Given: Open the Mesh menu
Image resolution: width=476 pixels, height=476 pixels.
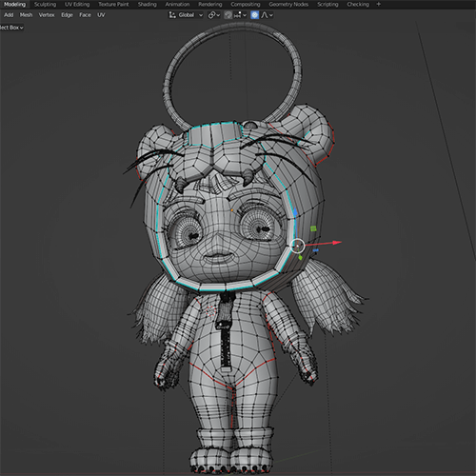Looking at the screenshot, I should click(x=26, y=15).
